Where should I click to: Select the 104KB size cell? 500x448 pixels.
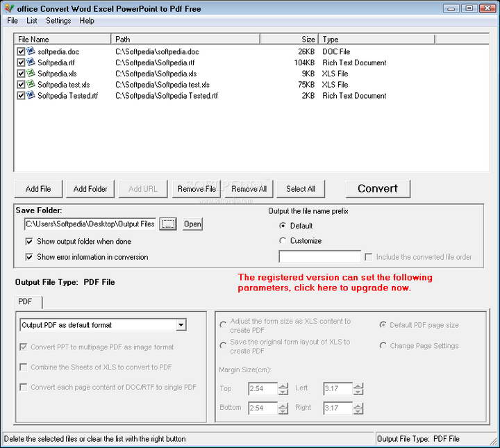[x=304, y=63]
